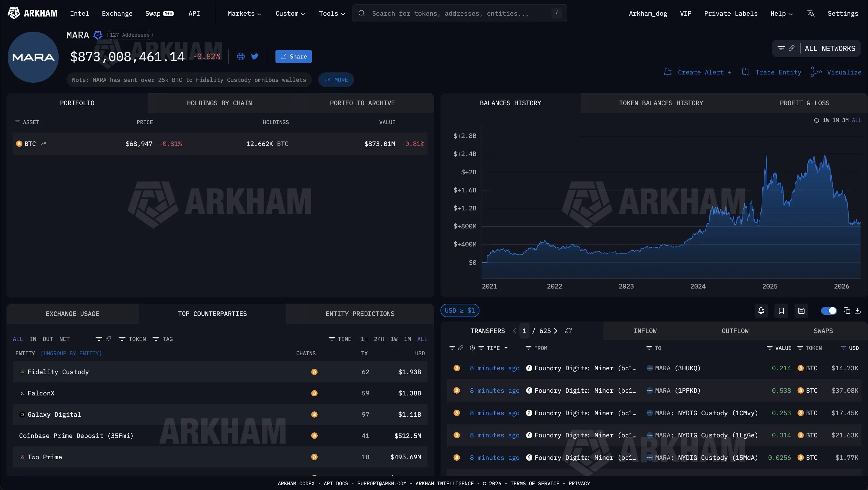The width and height of the screenshot is (868, 490).
Task: Expand the Markets dropdown menu
Action: coord(245,14)
